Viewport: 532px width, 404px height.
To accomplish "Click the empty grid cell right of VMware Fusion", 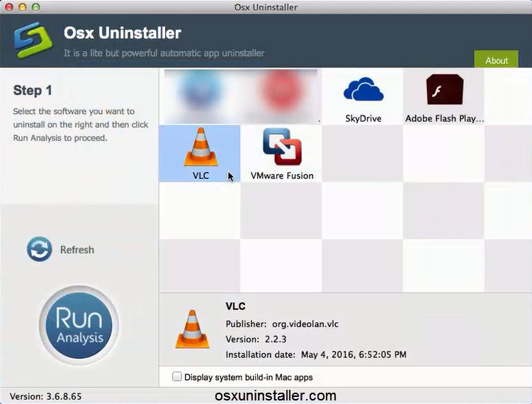I will point(363,154).
